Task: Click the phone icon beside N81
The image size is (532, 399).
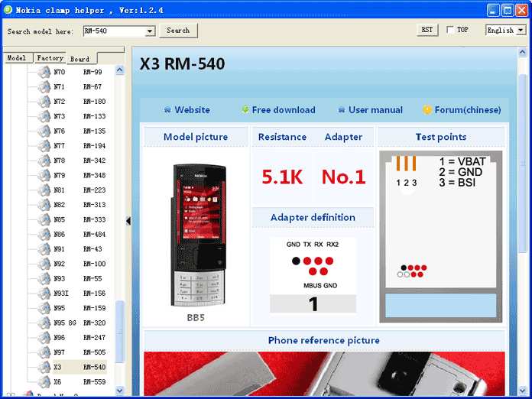Action: pyautogui.click(x=44, y=190)
